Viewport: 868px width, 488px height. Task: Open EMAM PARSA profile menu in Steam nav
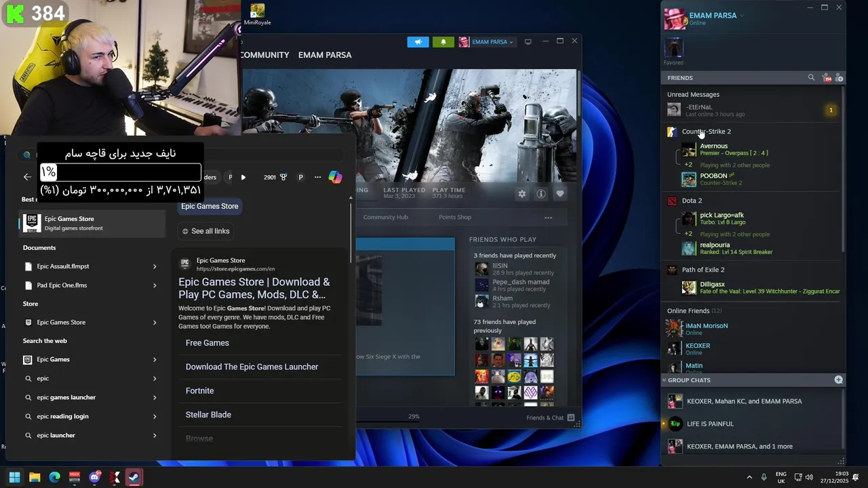click(325, 55)
